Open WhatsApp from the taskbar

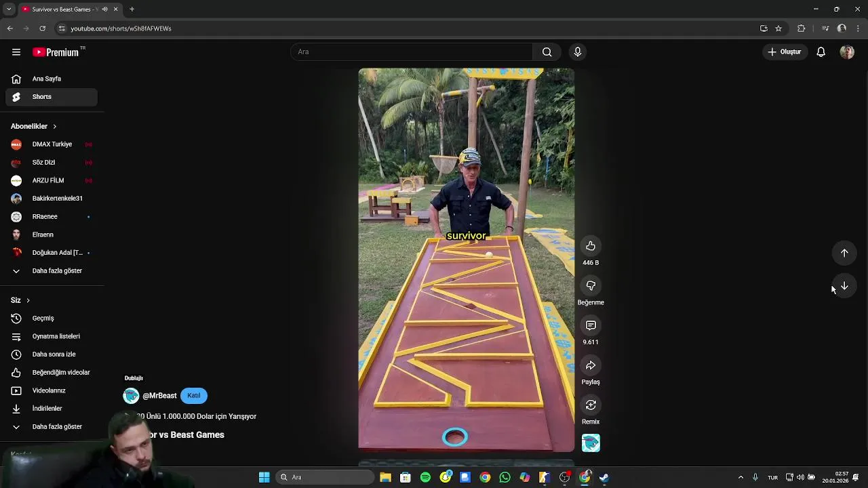pyautogui.click(x=505, y=477)
